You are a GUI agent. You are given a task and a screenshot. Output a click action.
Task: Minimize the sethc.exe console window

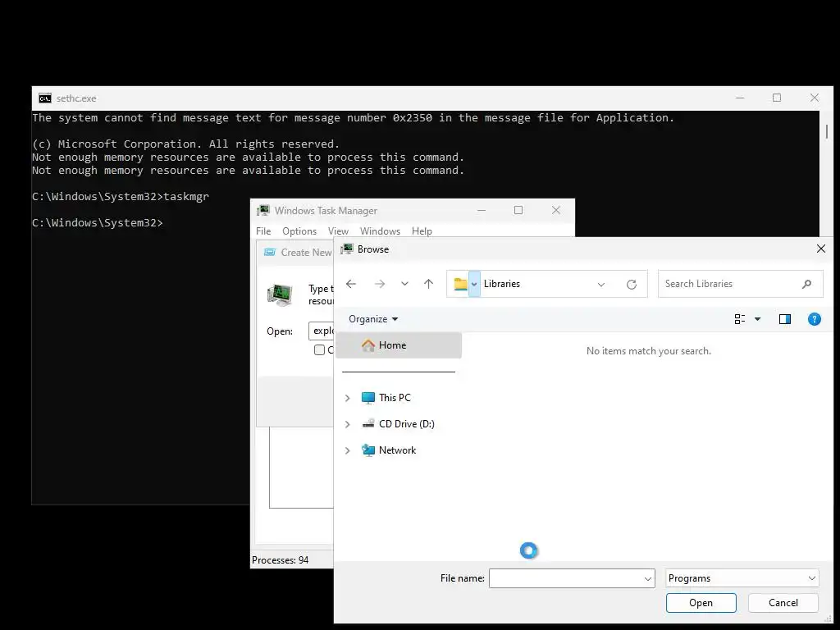[x=740, y=98]
